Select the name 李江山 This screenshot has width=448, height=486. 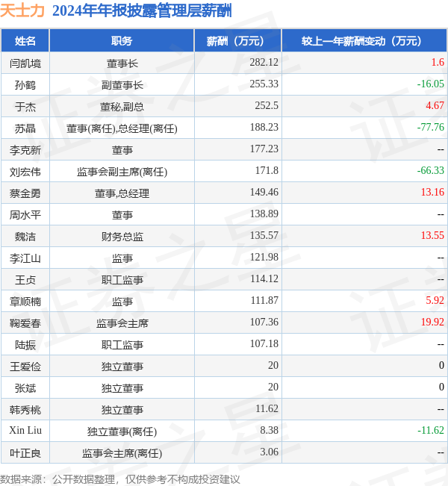point(25,258)
